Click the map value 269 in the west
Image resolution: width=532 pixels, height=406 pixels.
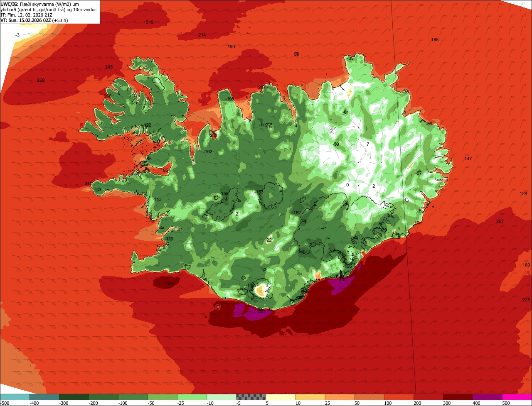coord(41,80)
